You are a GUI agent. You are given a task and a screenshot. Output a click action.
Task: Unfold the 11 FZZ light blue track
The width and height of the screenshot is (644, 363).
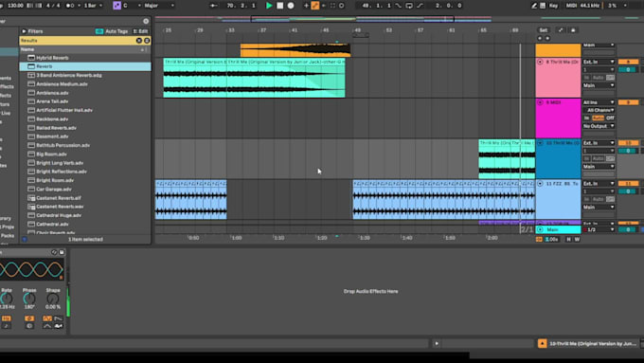540,184
